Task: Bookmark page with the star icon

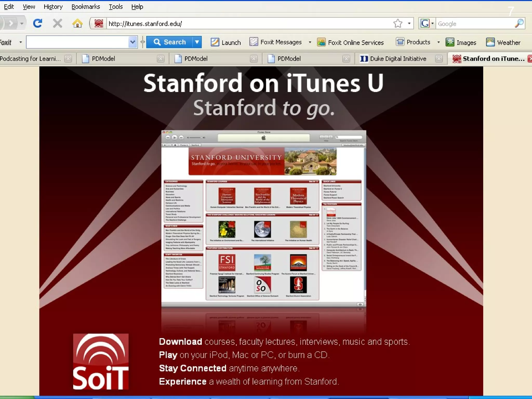Action: pyautogui.click(x=398, y=24)
